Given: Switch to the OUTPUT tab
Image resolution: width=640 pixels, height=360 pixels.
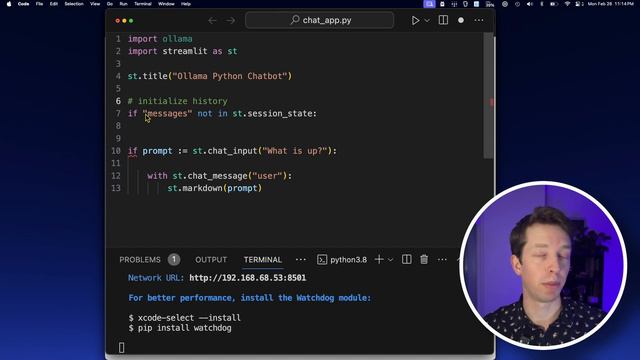Looking at the screenshot, I should click(x=211, y=260).
